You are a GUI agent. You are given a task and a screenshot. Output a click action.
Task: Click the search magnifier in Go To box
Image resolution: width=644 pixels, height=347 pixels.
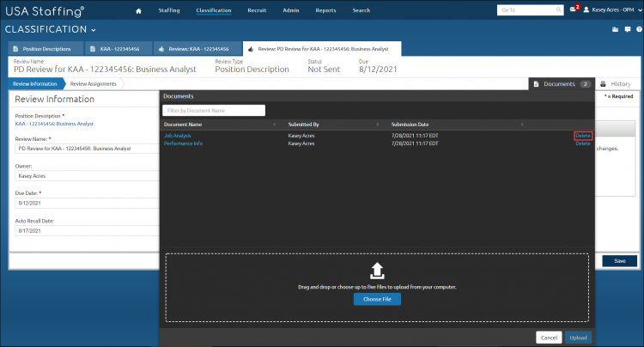point(559,9)
